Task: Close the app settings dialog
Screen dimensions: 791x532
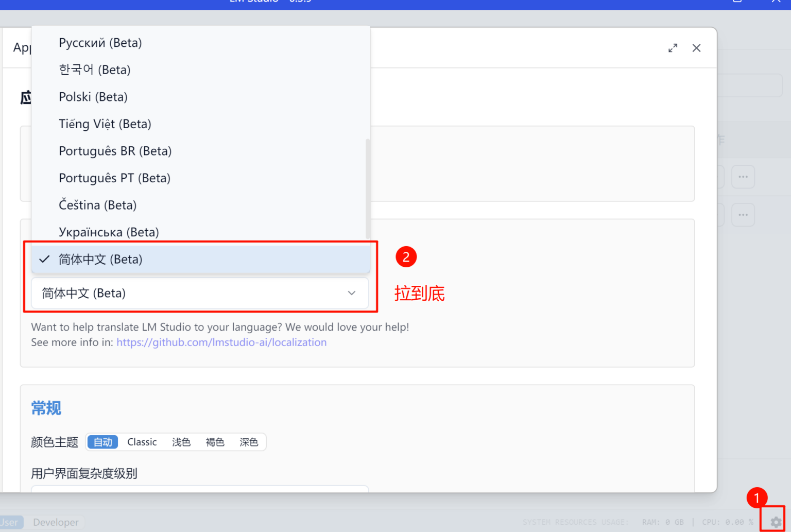Action: [696, 48]
